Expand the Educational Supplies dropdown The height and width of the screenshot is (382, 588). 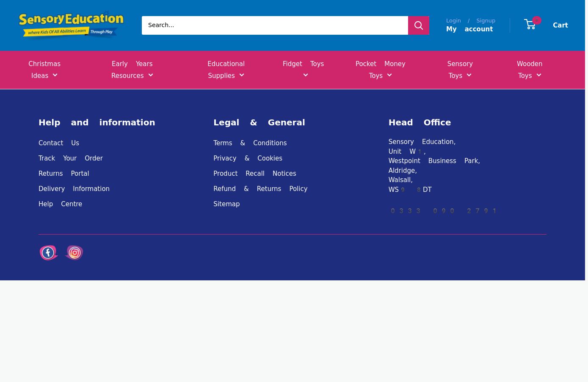click(226, 70)
